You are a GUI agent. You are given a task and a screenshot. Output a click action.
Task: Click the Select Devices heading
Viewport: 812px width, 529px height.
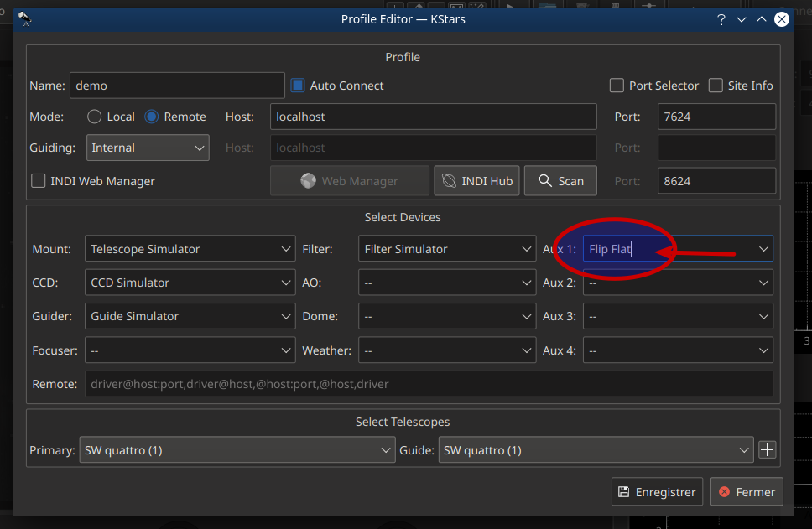[x=403, y=217]
